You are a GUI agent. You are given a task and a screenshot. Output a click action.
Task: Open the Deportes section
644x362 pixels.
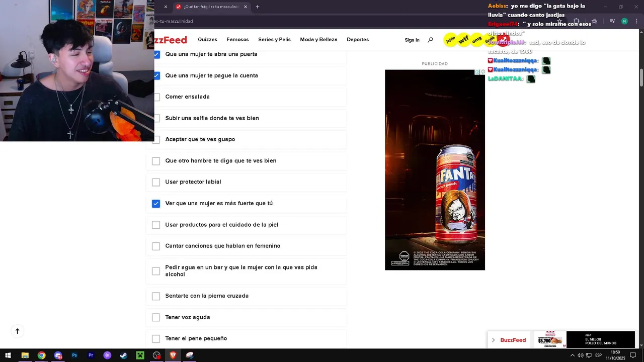click(x=358, y=40)
